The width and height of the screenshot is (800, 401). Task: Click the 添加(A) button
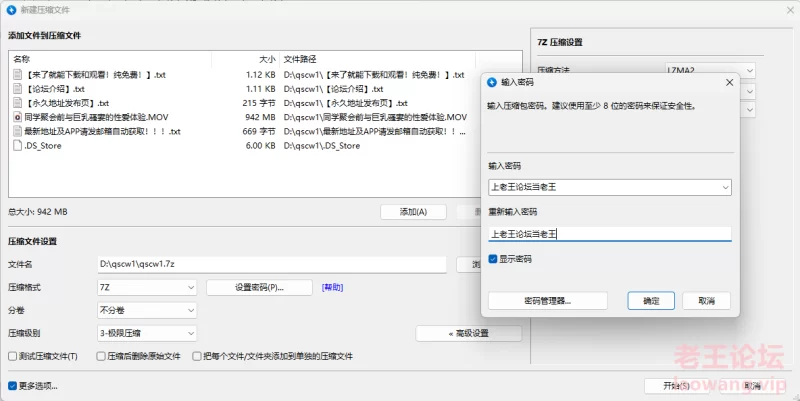pos(413,212)
